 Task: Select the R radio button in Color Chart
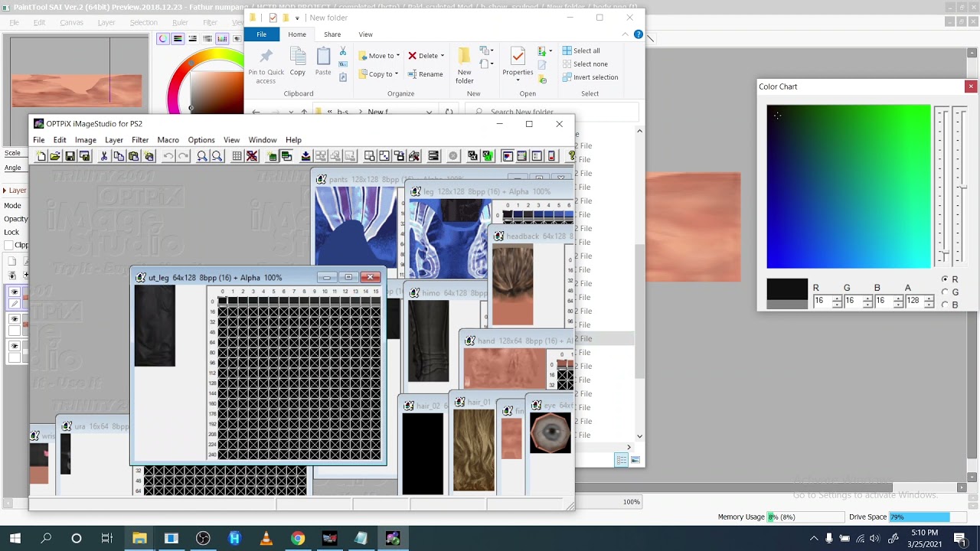[945, 279]
